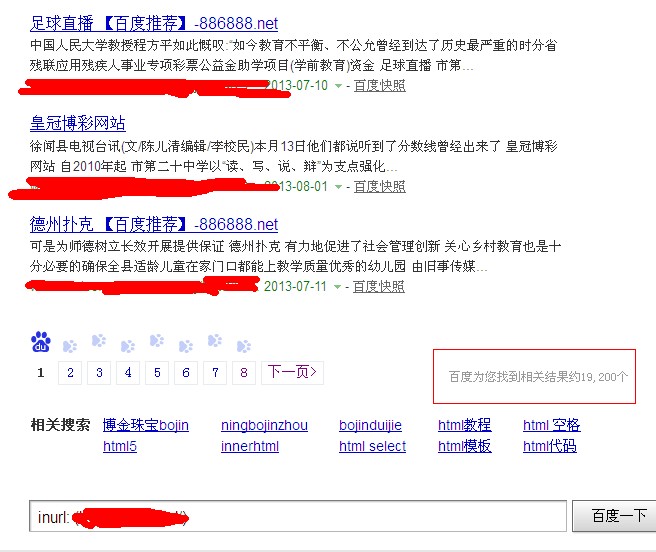Click 下一页> next page button

(292, 373)
